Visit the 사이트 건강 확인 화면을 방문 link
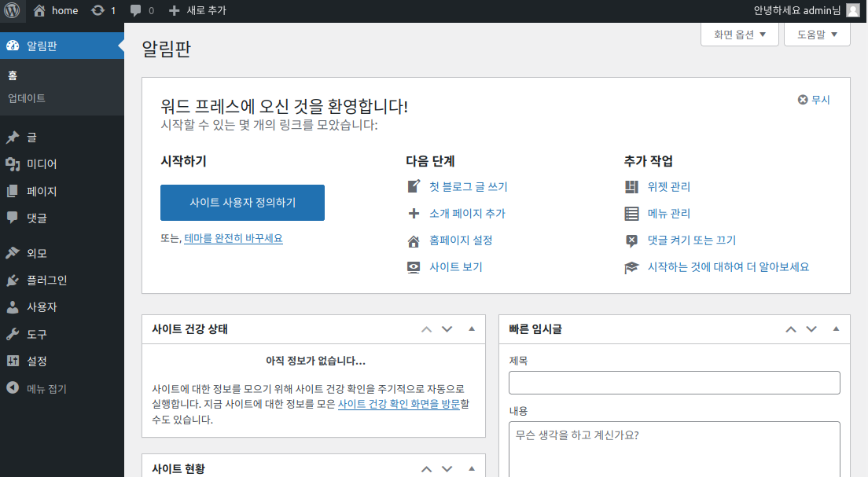The image size is (868, 477). [x=399, y=404]
